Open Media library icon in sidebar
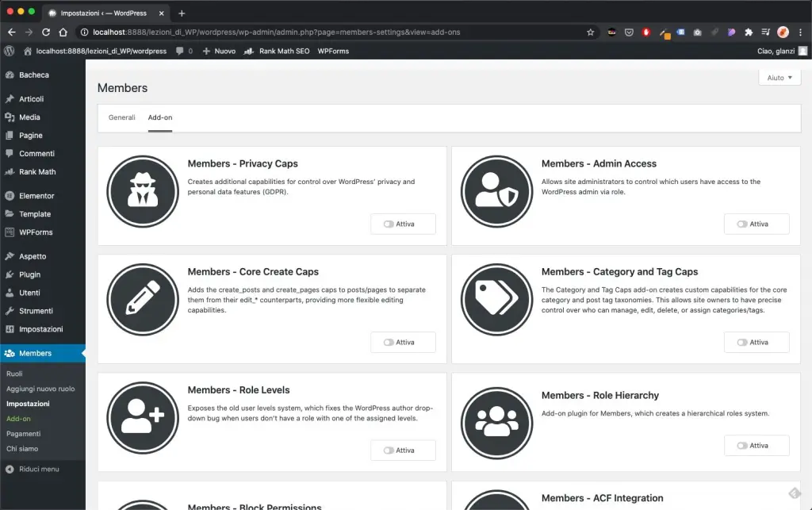Viewport: 812px width, 510px height. 10,117
